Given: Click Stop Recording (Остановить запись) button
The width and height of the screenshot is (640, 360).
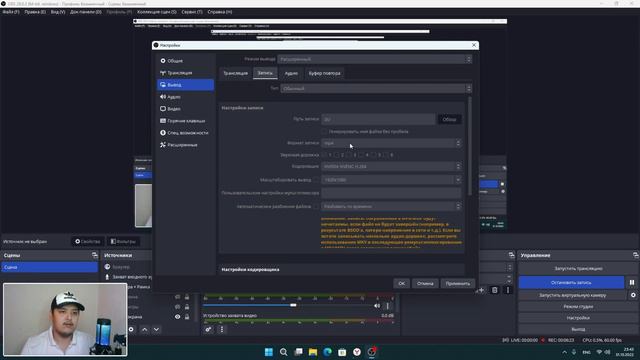Looking at the screenshot, I should (571, 282).
